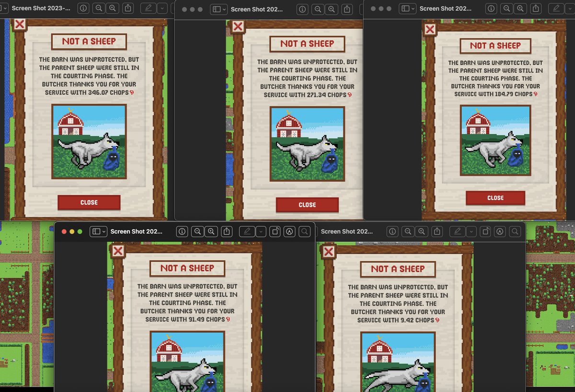Rotate the image in the 9.42 CHOPS window
Image resolution: width=575 pixels, height=392 pixels.
485,231
